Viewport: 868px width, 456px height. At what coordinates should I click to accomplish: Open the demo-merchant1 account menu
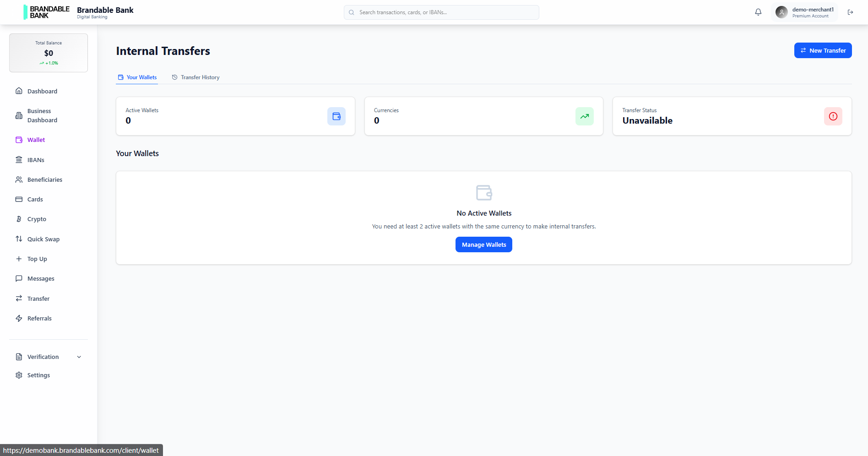(x=804, y=12)
